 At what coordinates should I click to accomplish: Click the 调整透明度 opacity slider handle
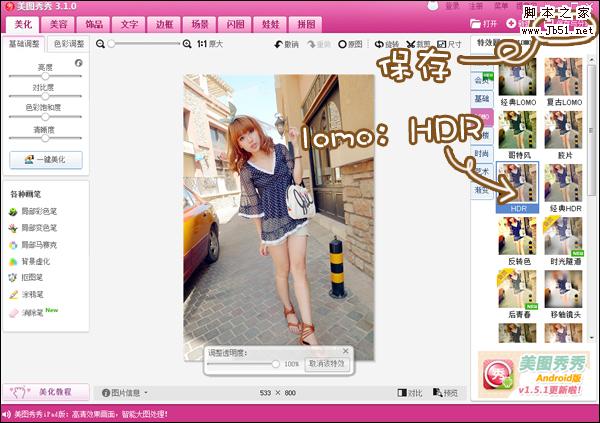276,364
